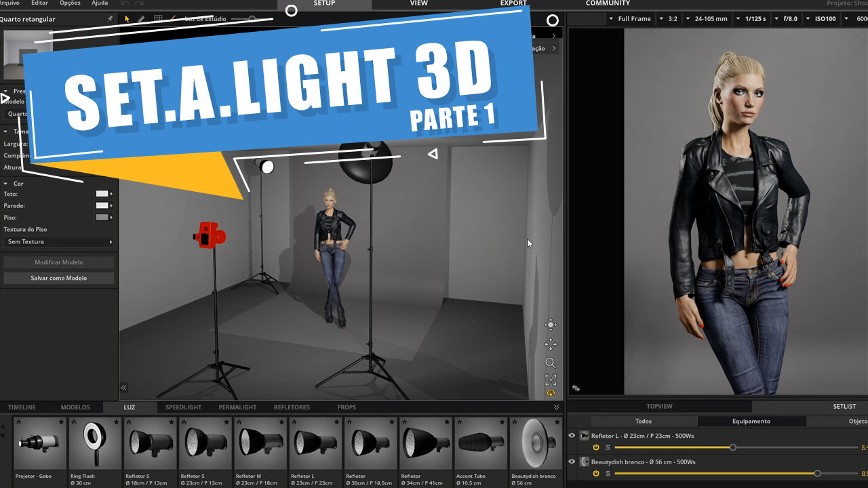This screenshot has width=868, height=488.
Task: Select the arrow pointer tool in toolbar
Action: pos(127,19)
